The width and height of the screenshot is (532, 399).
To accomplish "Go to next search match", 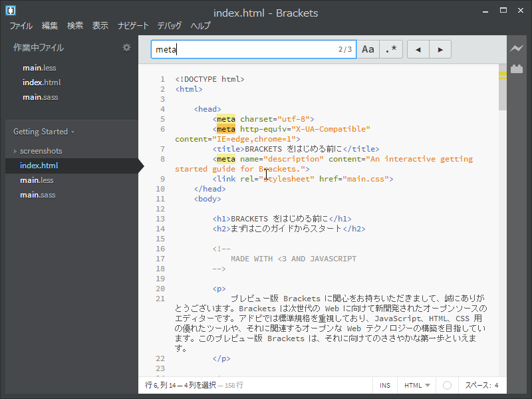I will [x=440, y=49].
